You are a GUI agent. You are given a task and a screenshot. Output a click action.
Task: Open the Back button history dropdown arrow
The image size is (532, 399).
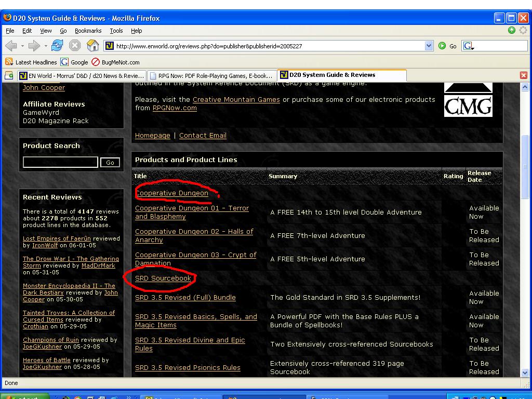22,46
